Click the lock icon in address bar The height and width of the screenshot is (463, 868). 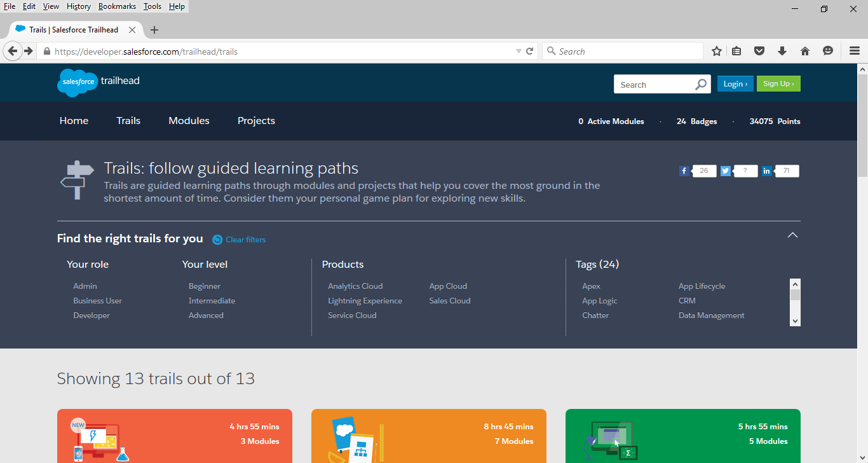(x=46, y=52)
